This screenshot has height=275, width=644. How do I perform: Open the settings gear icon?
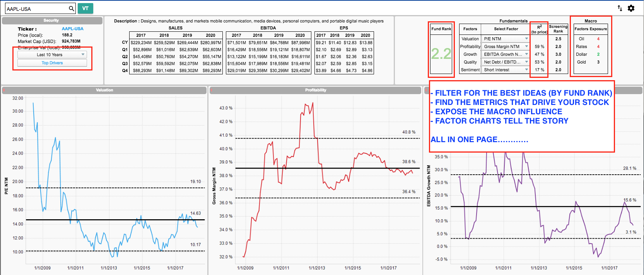(631, 8)
